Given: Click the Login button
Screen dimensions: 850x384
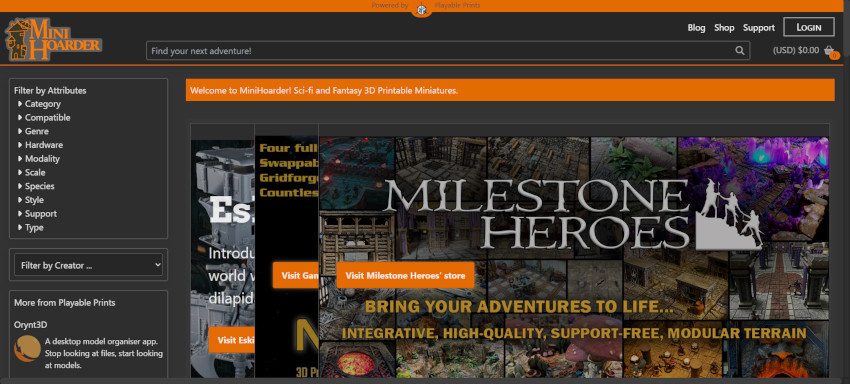Looking at the screenshot, I should click(x=809, y=28).
